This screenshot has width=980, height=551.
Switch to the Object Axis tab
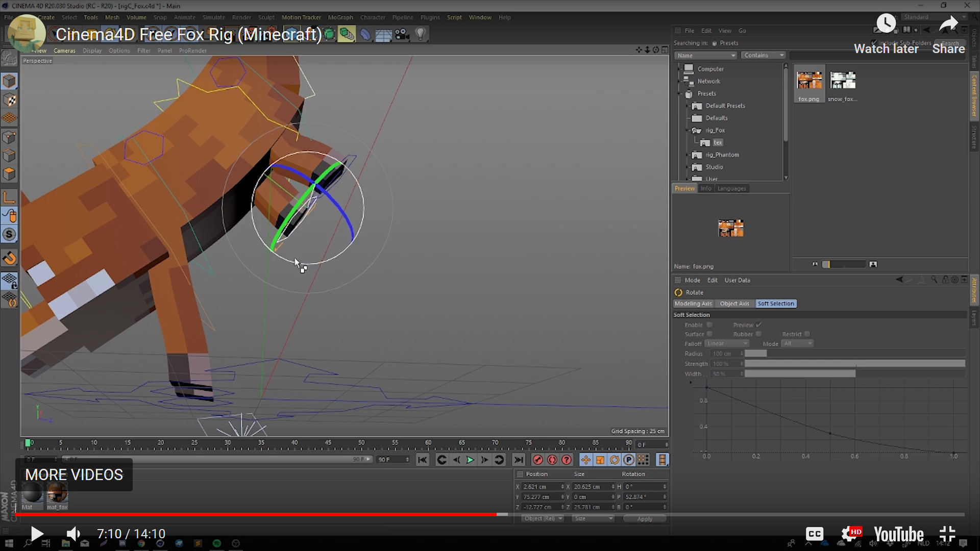pos(734,304)
